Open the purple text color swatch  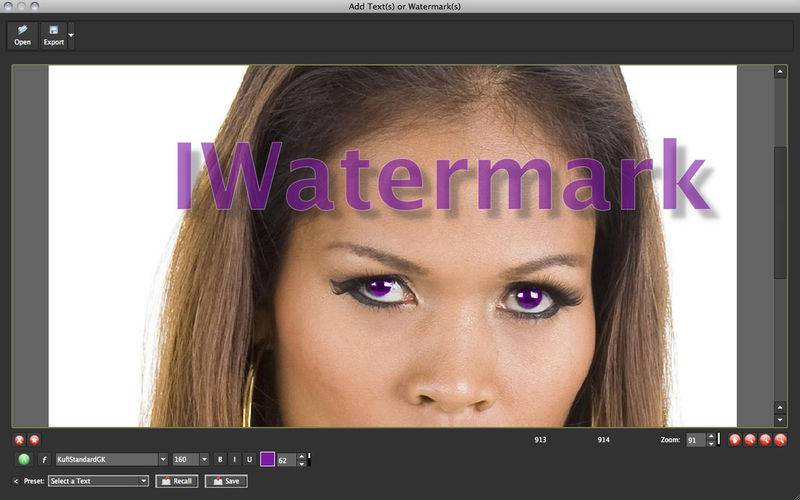pos(267,459)
